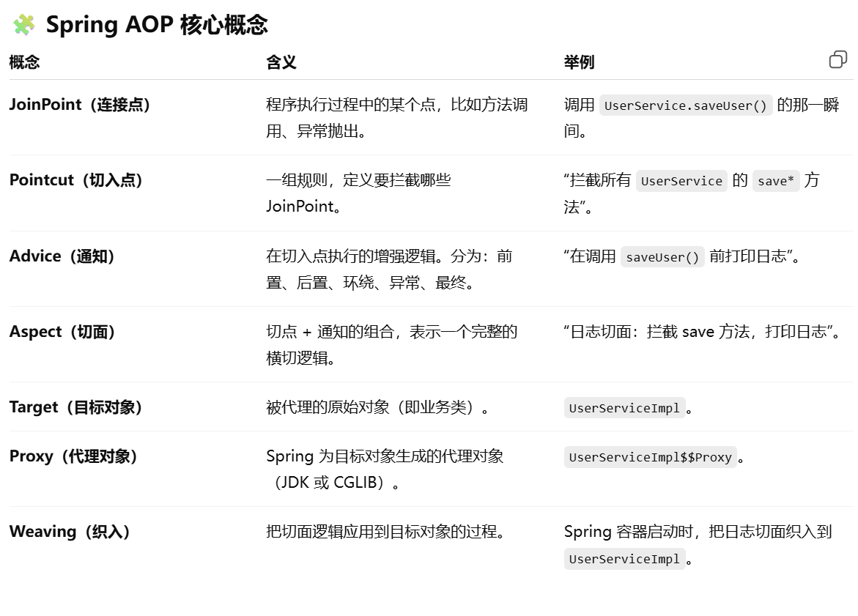This screenshot has height=616, width=858.
Task: Click the copy table icon
Action: (837, 60)
